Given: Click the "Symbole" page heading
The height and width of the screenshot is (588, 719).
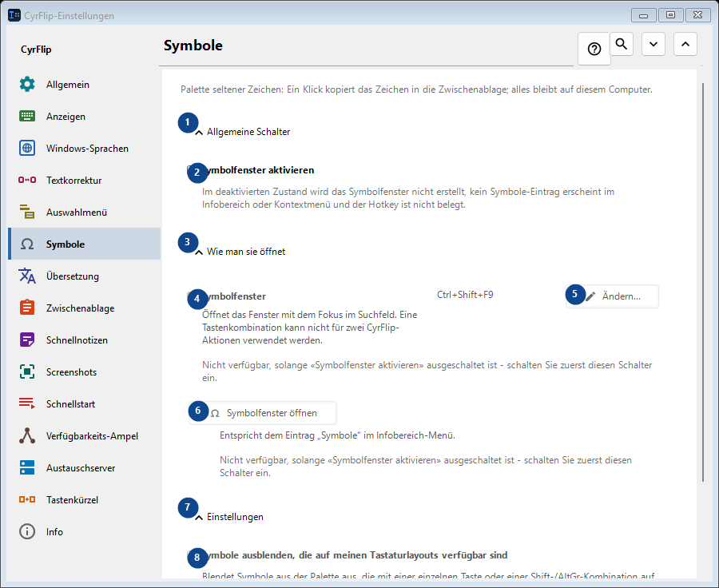Looking at the screenshot, I should pyautogui.click(x=193, y=46).
